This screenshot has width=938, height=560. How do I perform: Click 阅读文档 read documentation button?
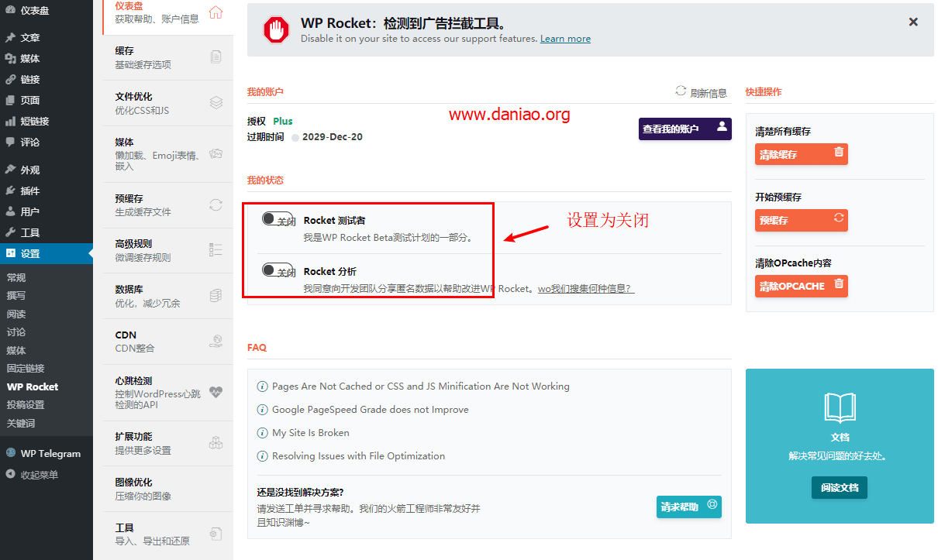tap(840, 487)
